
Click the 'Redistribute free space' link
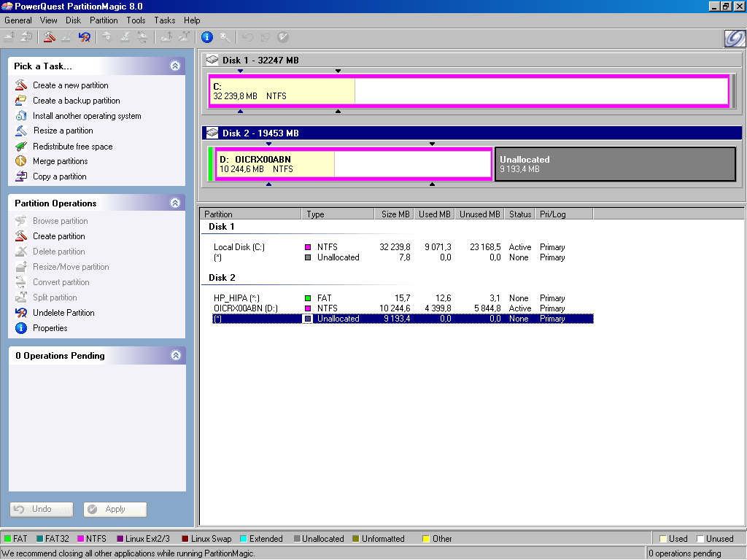point(72,146)
